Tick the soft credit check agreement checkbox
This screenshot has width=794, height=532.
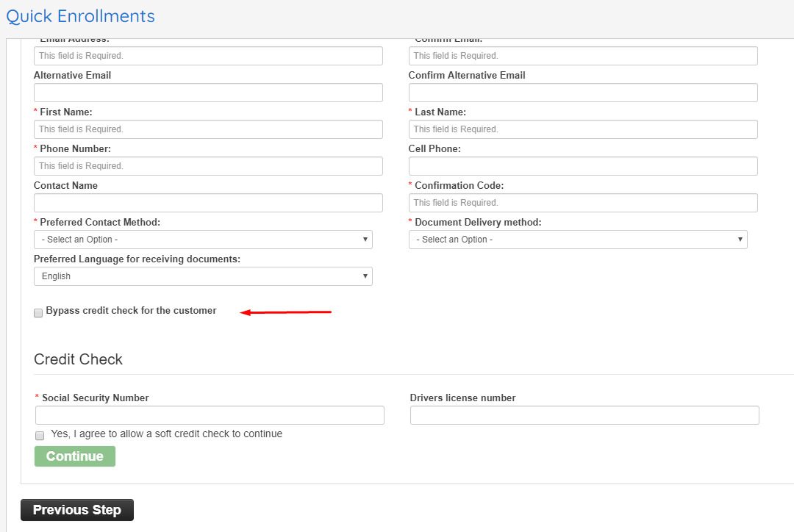click(x=40, y=435)
